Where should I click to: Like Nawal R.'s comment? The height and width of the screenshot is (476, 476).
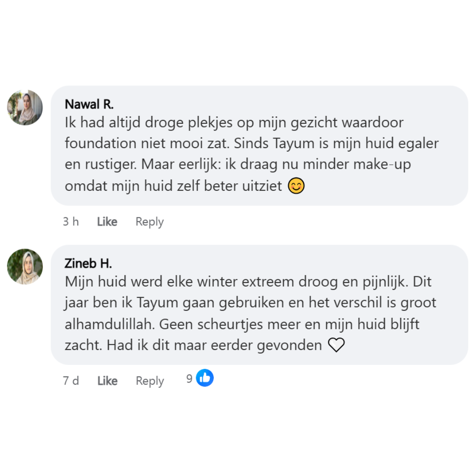click(107, 222)
